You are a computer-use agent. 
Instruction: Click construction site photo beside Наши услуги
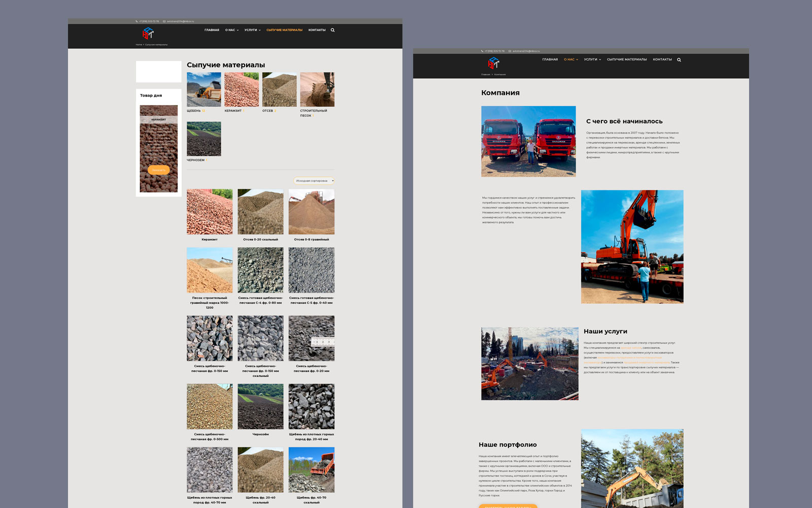[530, 364]
